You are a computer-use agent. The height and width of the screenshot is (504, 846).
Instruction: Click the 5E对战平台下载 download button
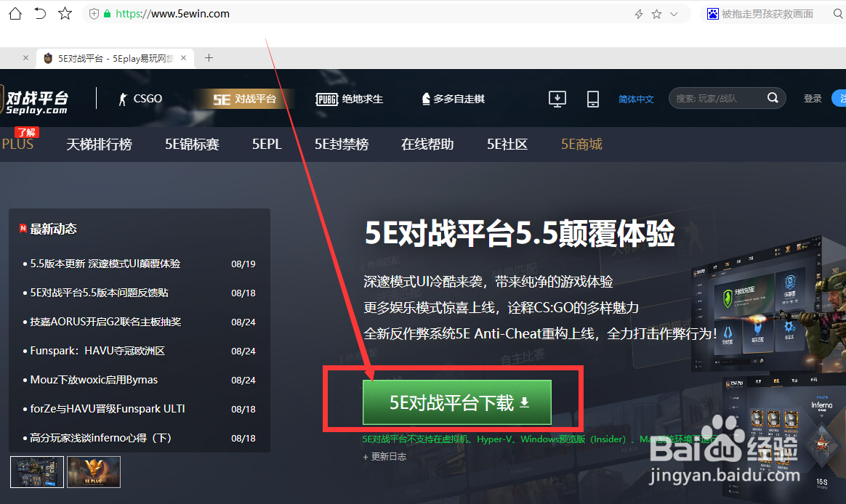tap(457, 402)
